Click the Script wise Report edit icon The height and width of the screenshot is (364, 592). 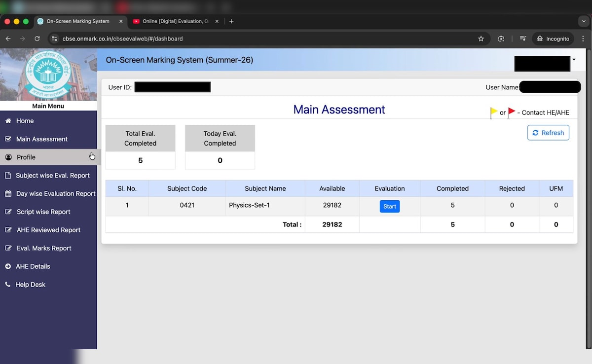point(8,212)
